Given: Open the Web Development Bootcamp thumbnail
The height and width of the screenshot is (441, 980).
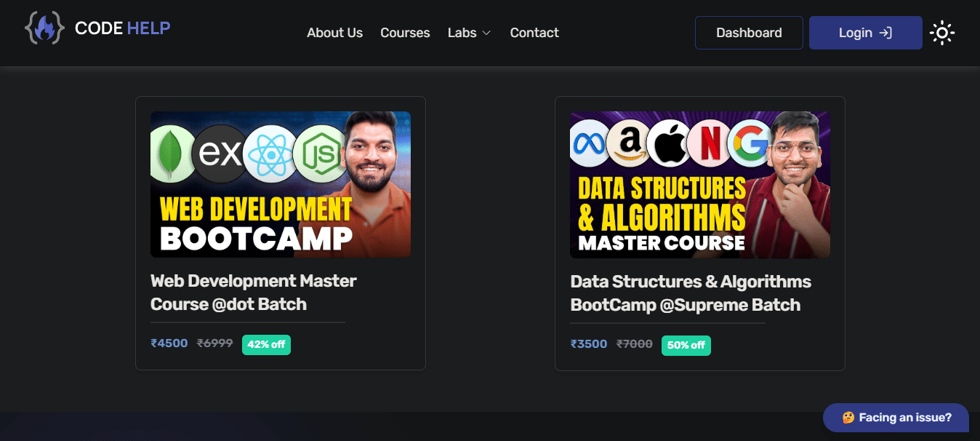Looking at the screenshot, I should point(281,184).
